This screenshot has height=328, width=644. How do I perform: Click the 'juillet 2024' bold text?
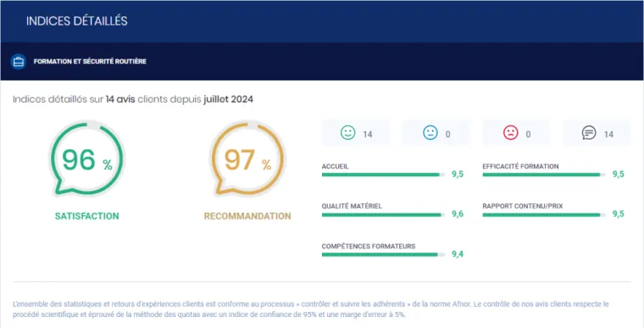(x=228, y=99)
